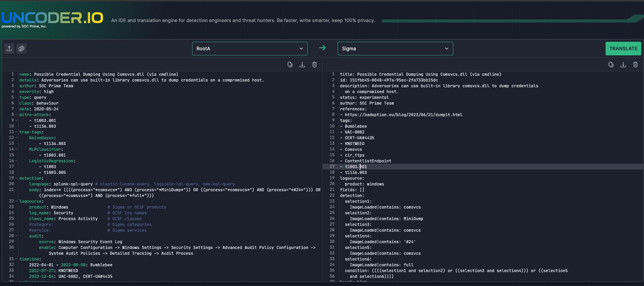The image size is (644, 286).
Task: Collapse the detection block at line 19
Action: (x=16, y=178)
